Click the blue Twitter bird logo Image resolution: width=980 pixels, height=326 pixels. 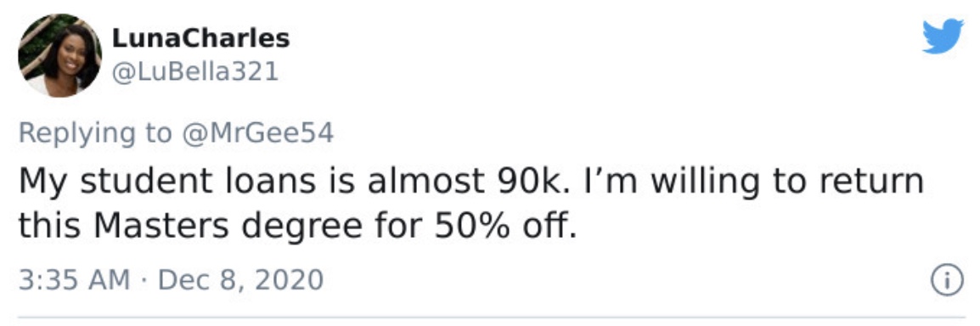(x=943, y=37)
